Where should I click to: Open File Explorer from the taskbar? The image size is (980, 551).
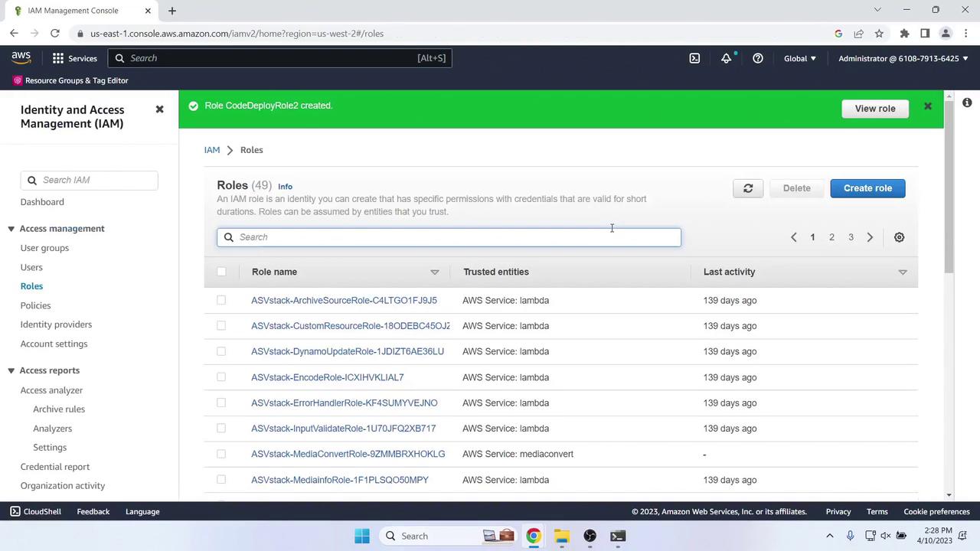pos(561,536)
